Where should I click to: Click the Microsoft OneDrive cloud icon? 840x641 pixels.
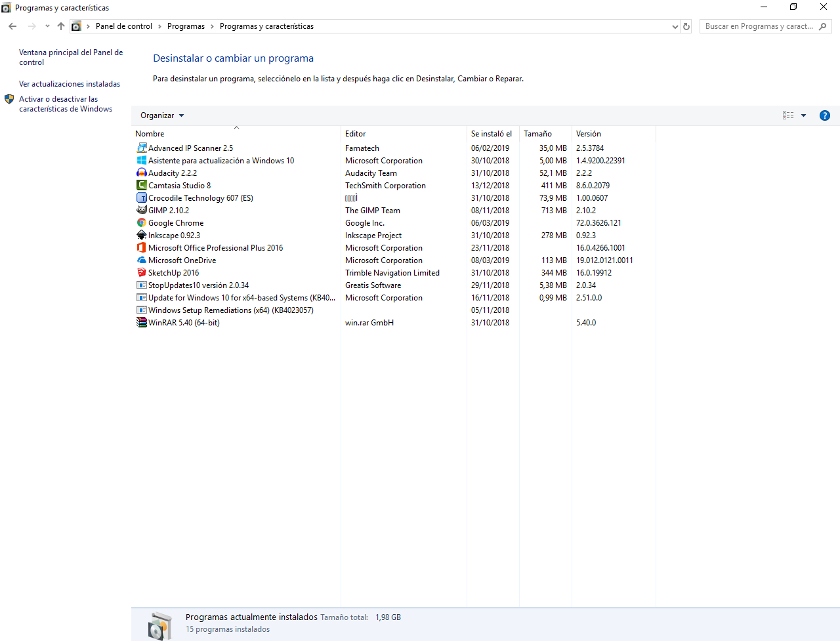click(x=141, y=260)
